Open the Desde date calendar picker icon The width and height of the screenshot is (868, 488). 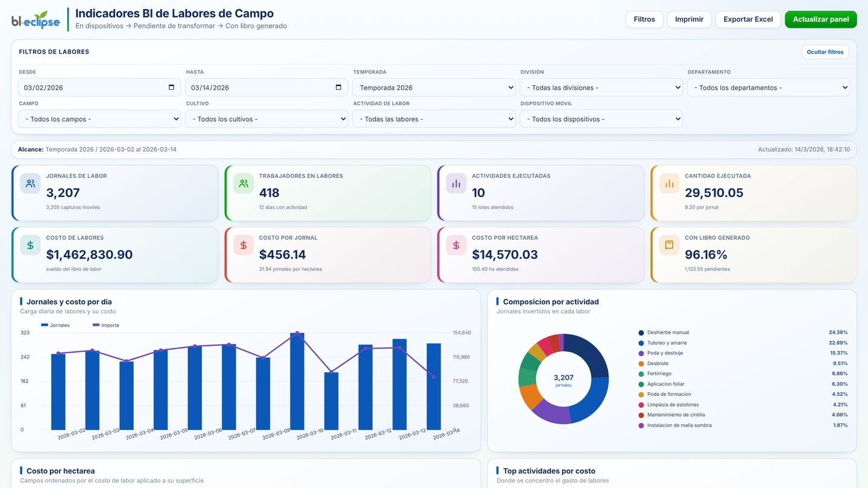(171, 87)
